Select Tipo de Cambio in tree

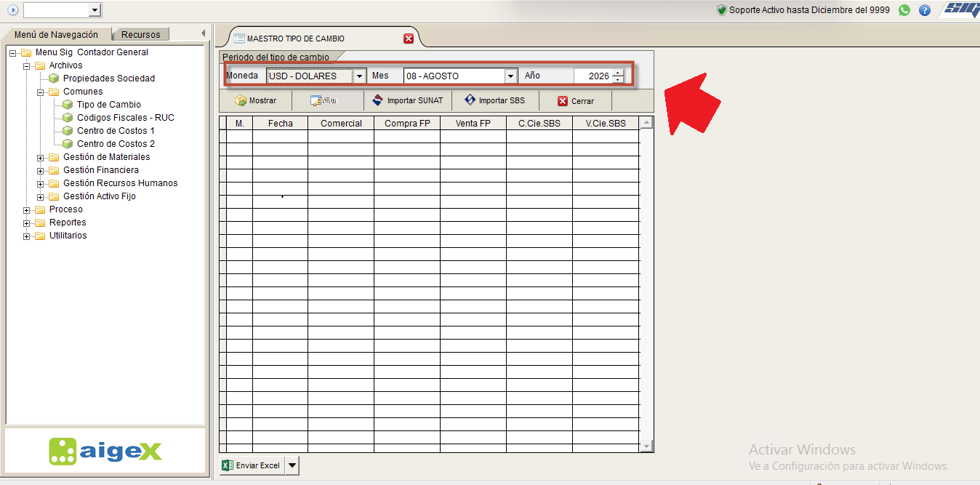[109, 105]
